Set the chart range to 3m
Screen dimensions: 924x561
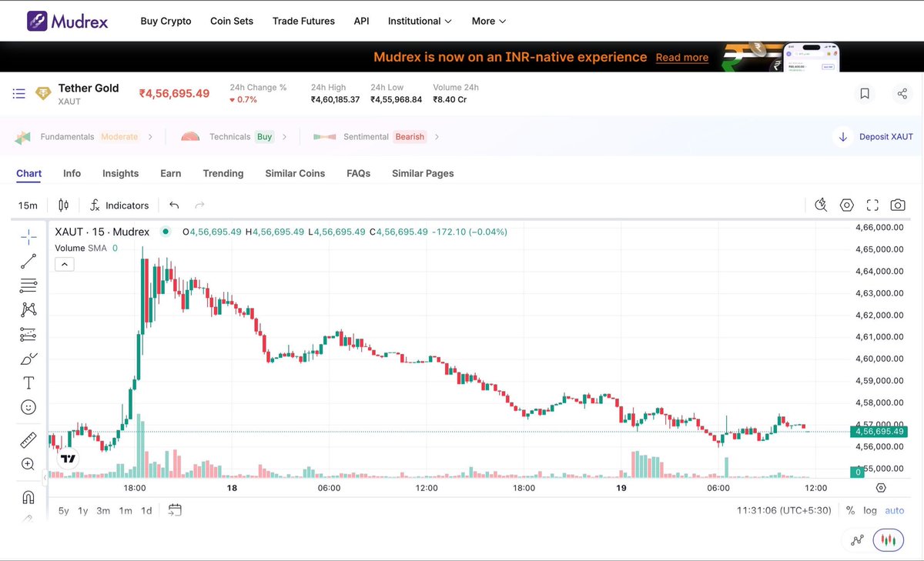coord(103,510)
